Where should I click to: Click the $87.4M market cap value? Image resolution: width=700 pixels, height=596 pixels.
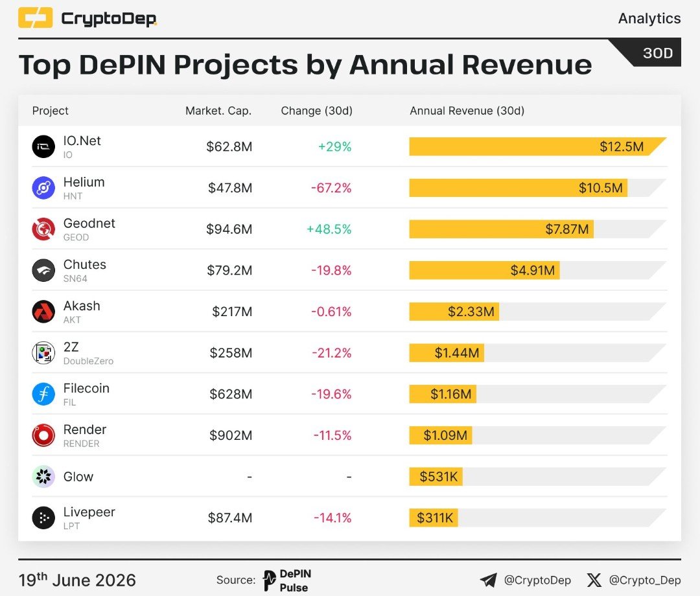[230, 518]
